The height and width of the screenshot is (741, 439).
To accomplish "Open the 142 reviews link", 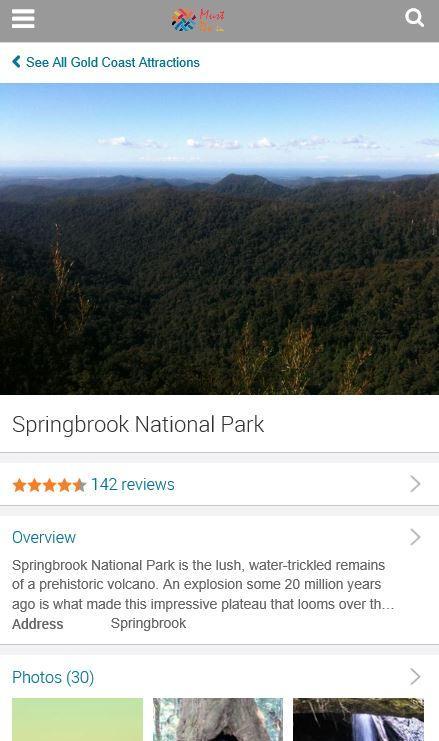I will pos(133,484).
